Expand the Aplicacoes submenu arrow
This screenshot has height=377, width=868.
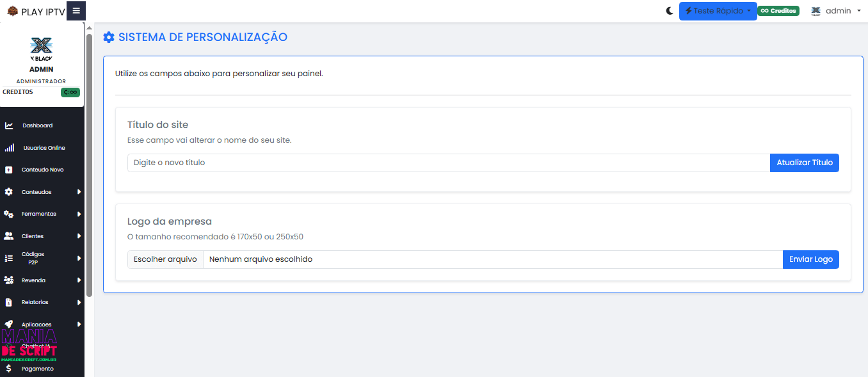(79, 325)
